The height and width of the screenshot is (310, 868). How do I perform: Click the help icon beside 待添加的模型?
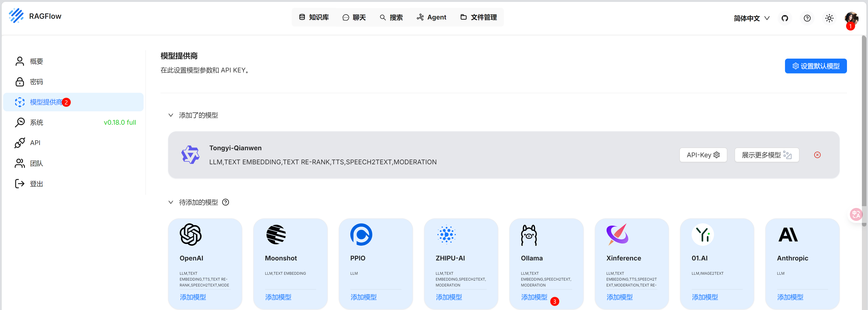click(x=226, y=202)
